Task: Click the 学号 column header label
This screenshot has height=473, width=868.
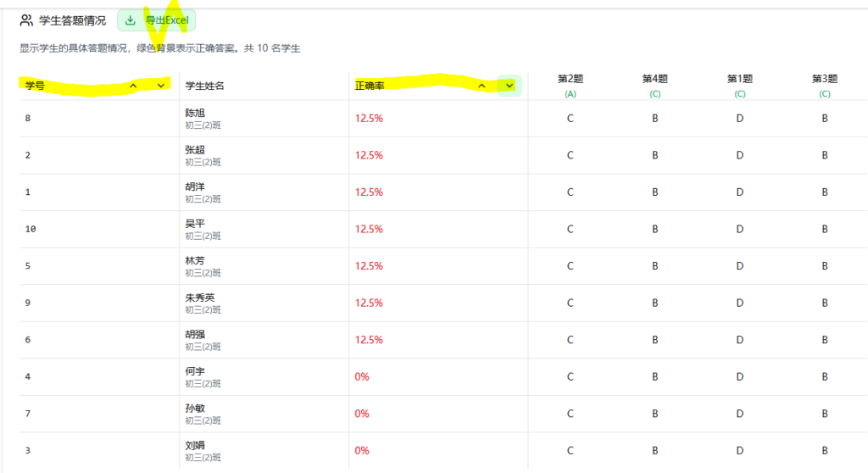Action: (35, 86)
